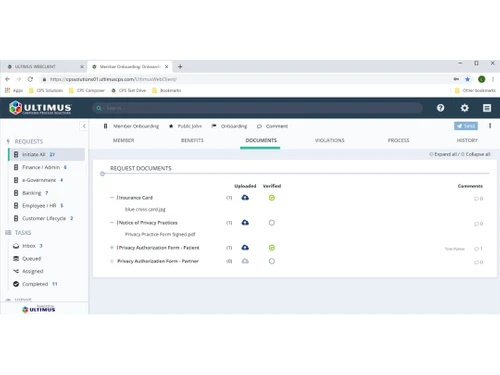Go back in browser
The height and width of the screenshot is (375, 500).
pyautogui.click(x=8, y=79)
